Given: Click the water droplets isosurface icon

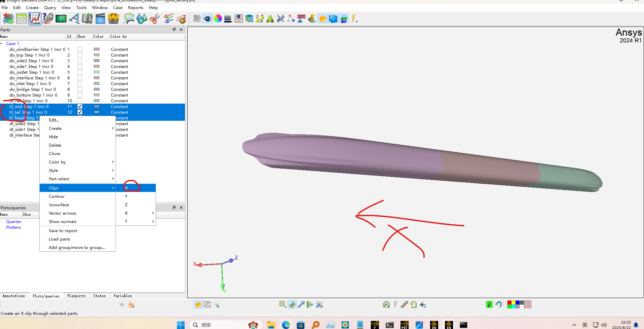Looking at the screenshot, I should click(x=142, y=19).
